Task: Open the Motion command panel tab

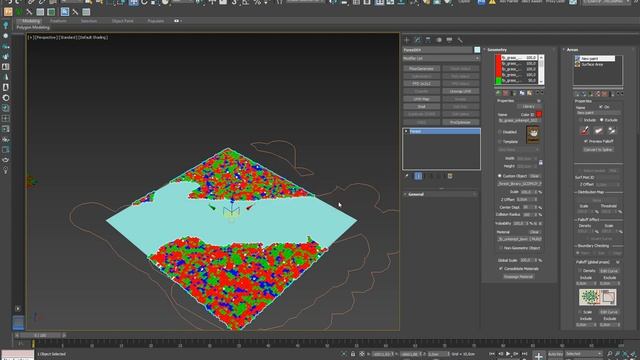Action: [439, 40]
